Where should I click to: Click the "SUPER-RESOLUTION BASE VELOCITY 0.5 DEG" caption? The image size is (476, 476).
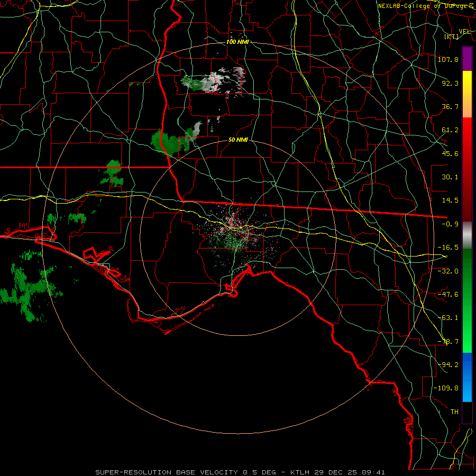186,472
